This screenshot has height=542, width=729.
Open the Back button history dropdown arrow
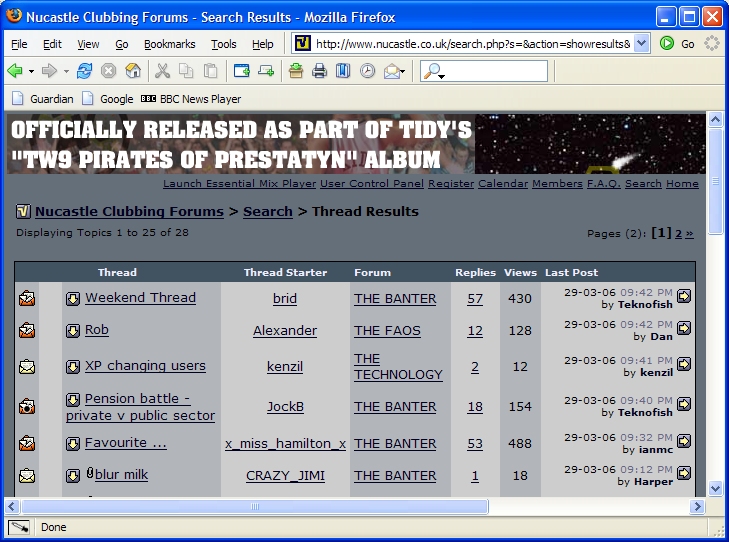(x=31, y=71)
